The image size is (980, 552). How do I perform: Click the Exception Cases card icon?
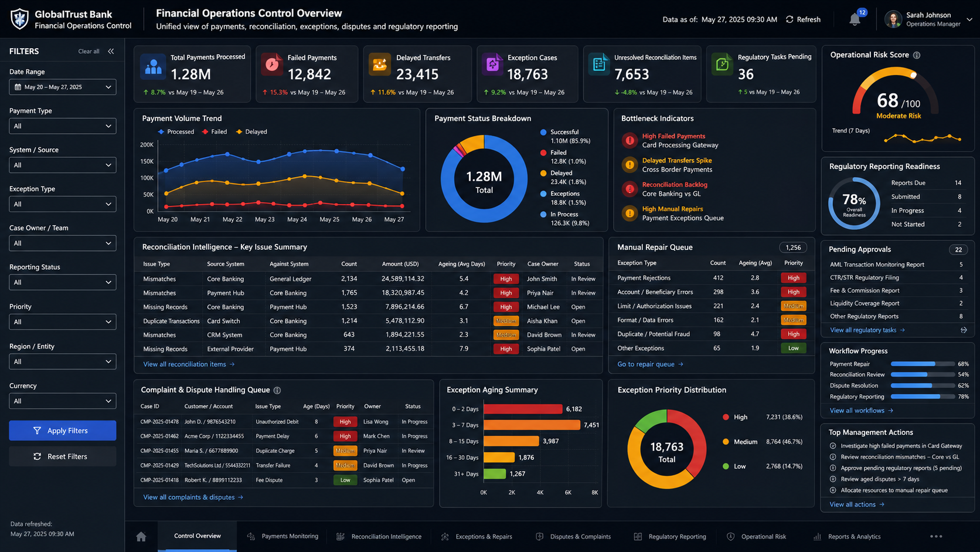[x=492, y=64]
